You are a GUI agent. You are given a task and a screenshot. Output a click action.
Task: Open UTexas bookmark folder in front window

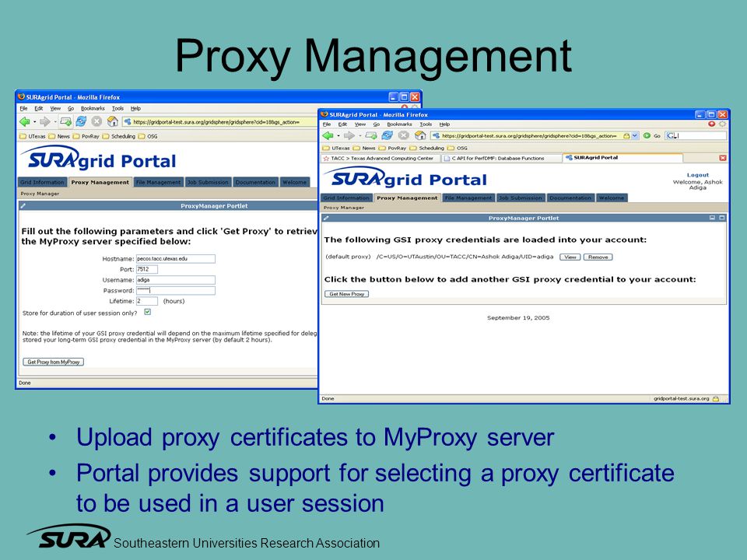336,148
